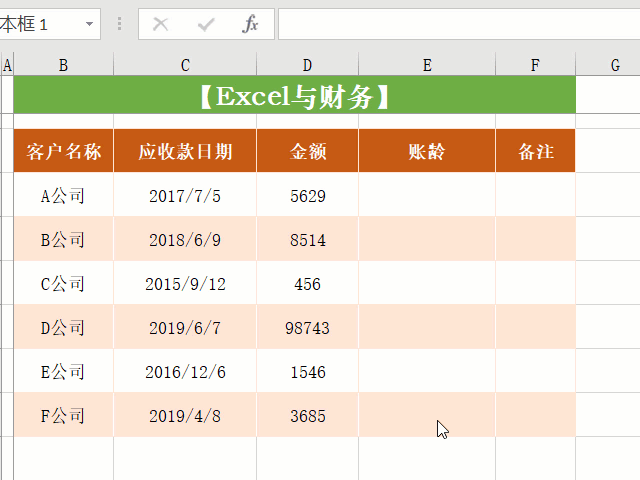Click empty 备注 cell in C公司 row
640x480 pixels.
coord(536,282)
